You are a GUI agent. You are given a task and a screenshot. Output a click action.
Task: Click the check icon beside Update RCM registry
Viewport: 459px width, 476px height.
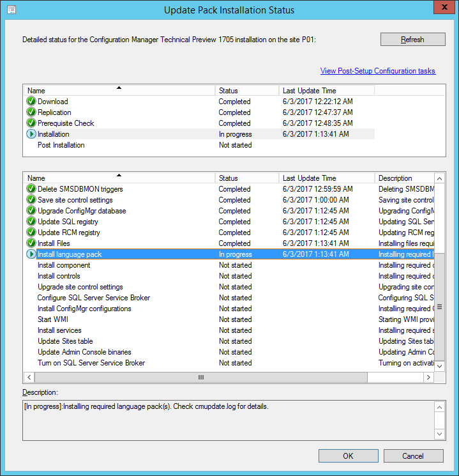point(31,232)
